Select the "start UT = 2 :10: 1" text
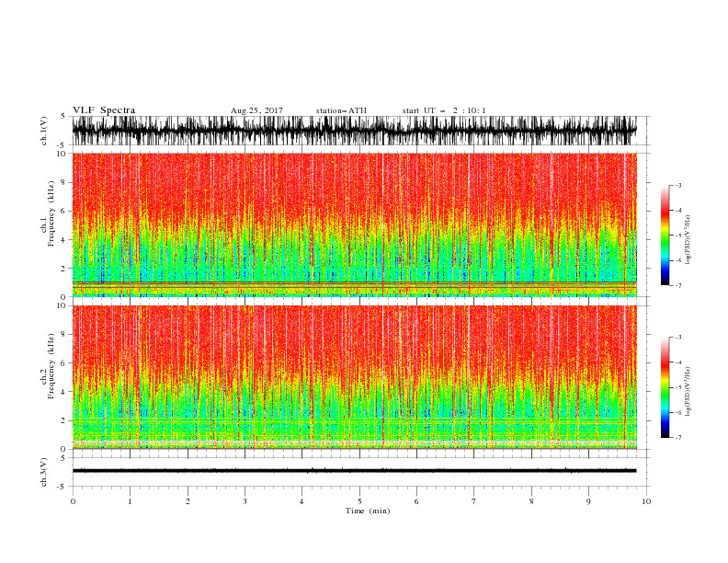The width and height of the screenshot is (728, 563). (x=444, y=110)
